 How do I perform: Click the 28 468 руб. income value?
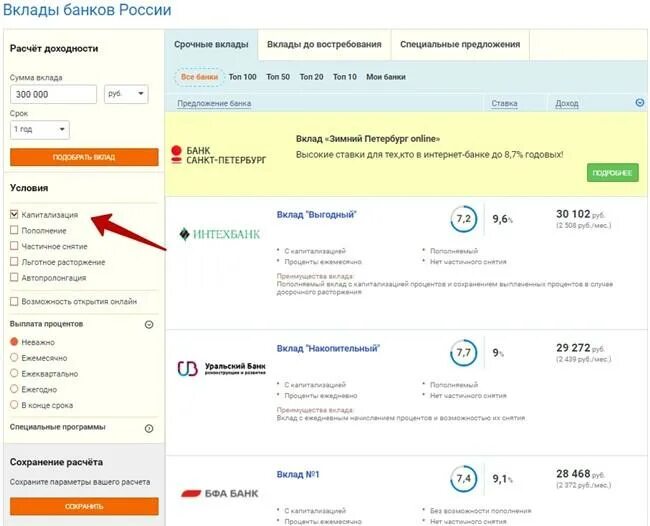[x=580, y=474]
